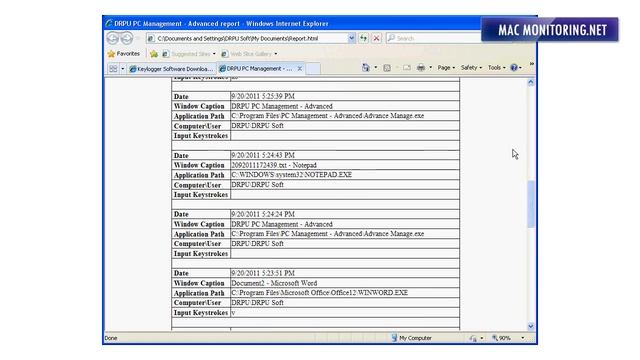This screenshot has width=640, height=360.
Task: Click the red Stop loading icon
Action: pos(376,38)
